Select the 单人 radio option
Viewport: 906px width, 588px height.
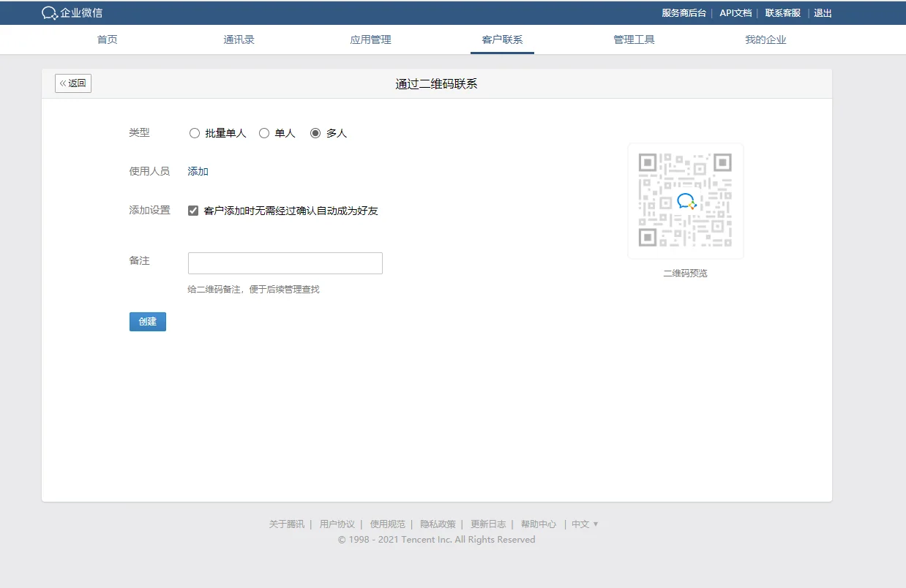point(264,133)
